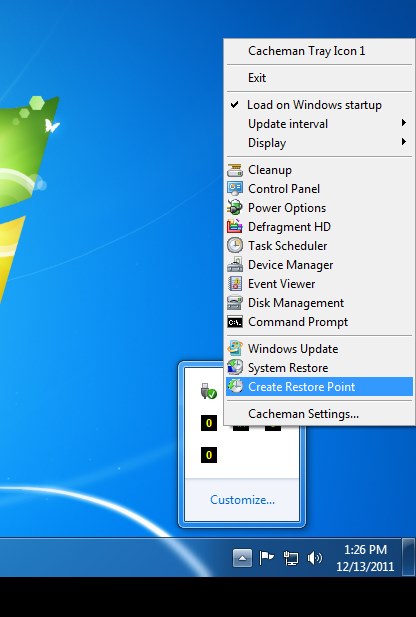Choose Exit from the menu

[x=320, y=78]
